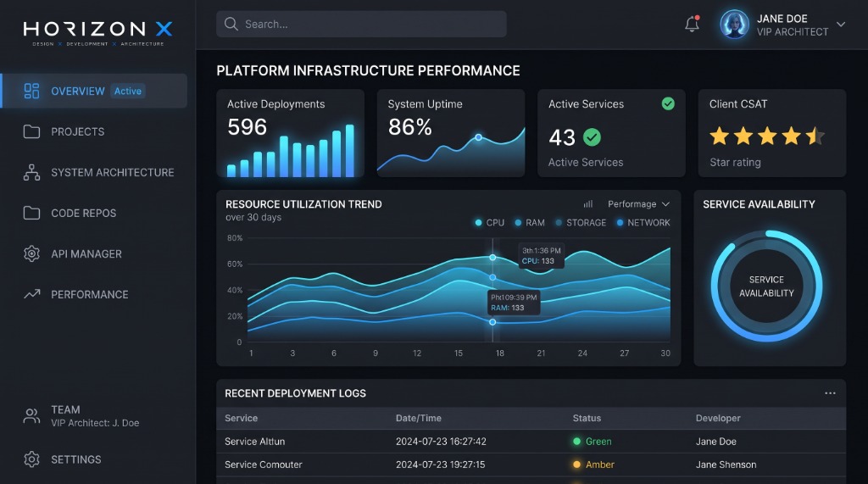Image resolution: width=868 pixels, height=484 pixels.
Task: Select the Service Comouter row name
Action: [x=264, y=465]
